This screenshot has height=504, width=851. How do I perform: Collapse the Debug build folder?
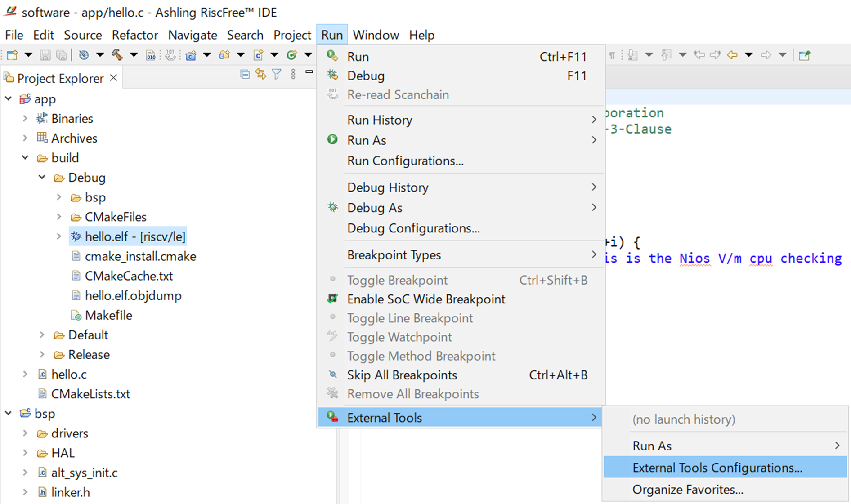(41, 177)
